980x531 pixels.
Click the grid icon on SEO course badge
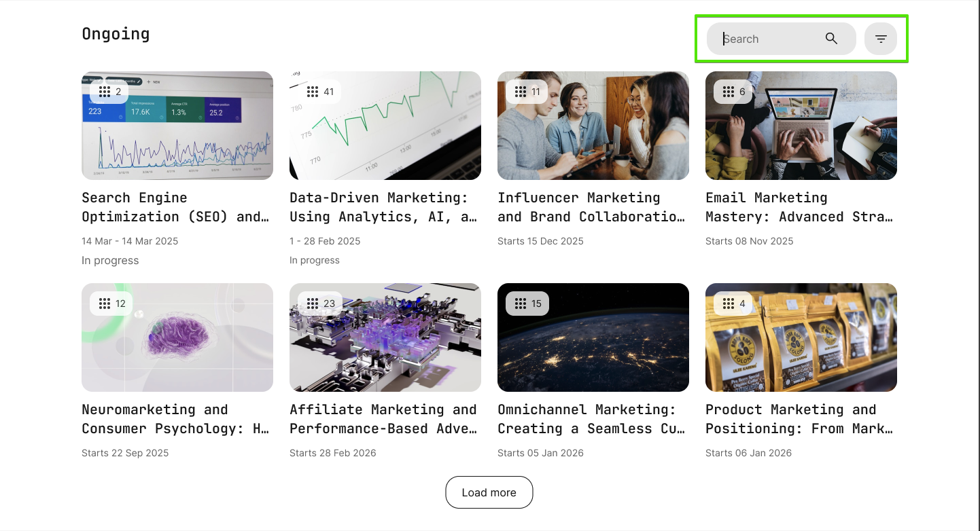point(104,92)
